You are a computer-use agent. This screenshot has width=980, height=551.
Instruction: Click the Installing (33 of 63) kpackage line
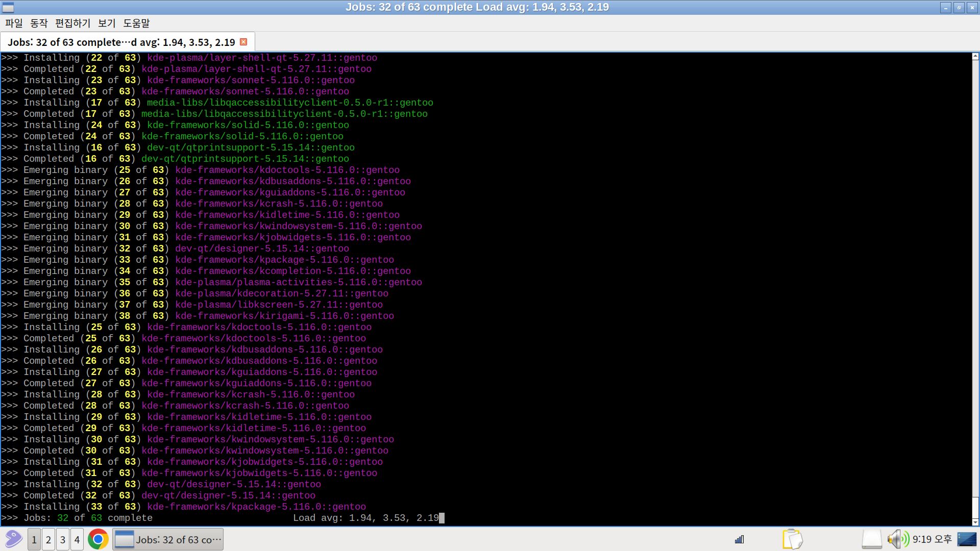(184, 507)
